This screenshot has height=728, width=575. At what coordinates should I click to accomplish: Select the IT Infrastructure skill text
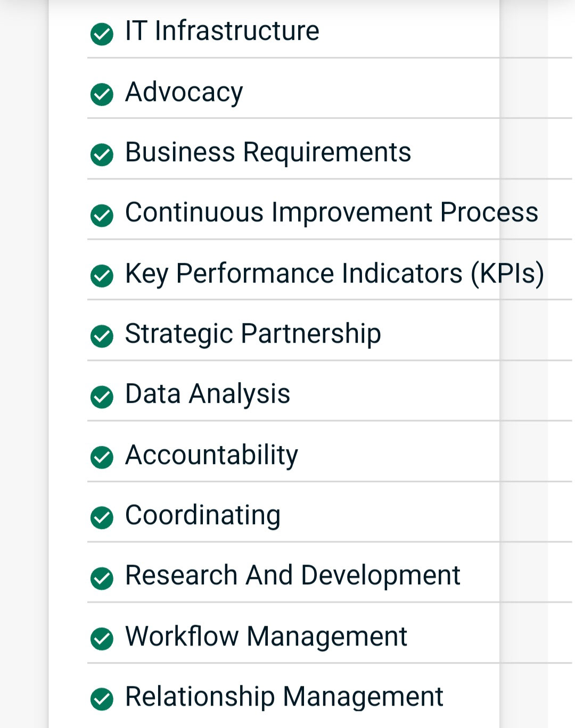point(222,31)
